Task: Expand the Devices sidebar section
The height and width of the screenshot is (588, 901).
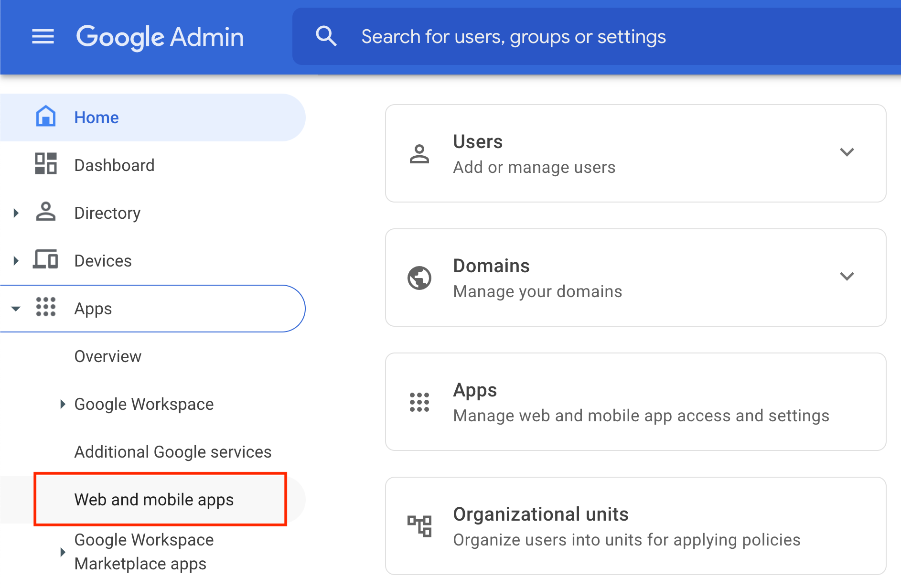Action: pyautogui.click(x=16, y=260)
